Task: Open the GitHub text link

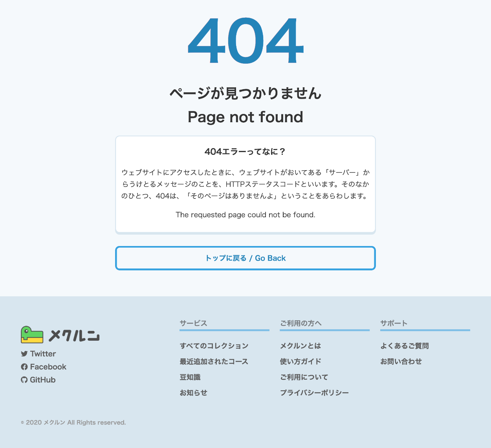Action: click(x=42, y=380)
